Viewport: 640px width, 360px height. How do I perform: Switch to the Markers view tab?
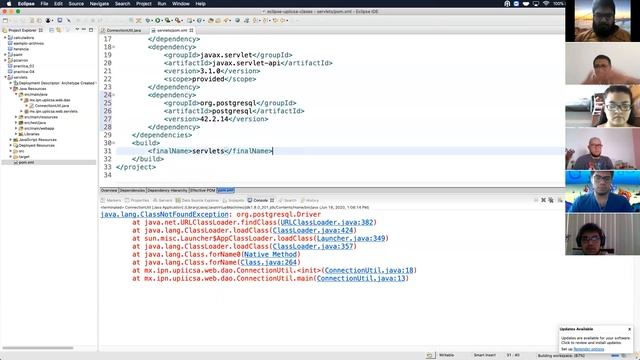click(x=111, y=200)
